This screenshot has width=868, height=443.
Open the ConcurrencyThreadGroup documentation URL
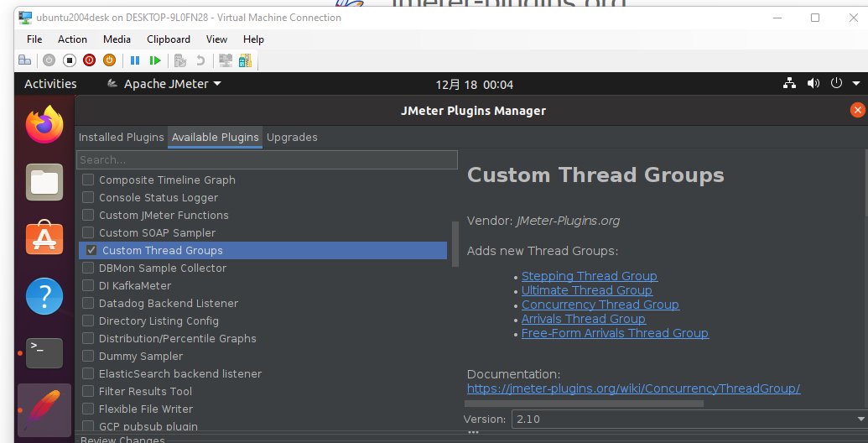point(634,388)
